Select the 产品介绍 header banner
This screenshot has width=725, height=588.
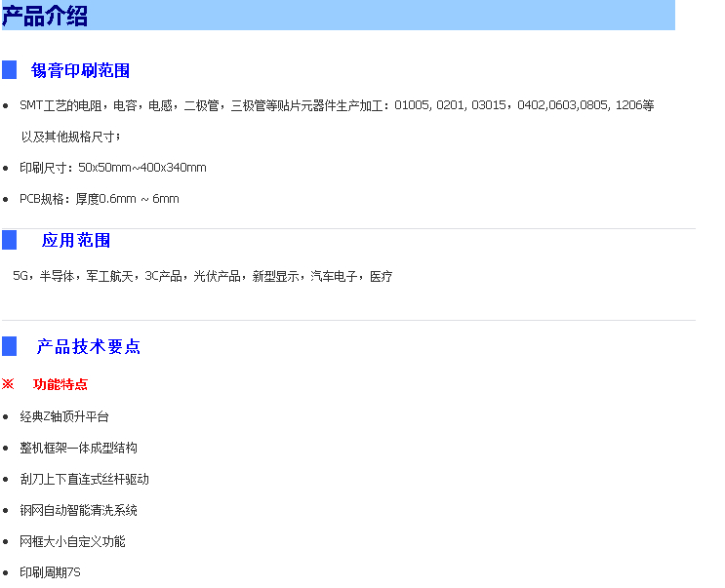[x=338, y=16]
